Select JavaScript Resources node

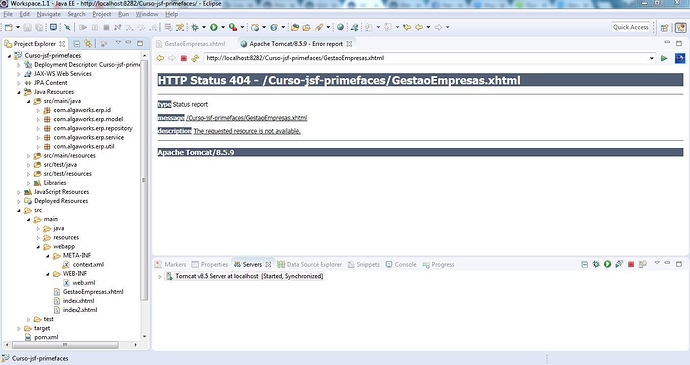[x=57, y=192]
